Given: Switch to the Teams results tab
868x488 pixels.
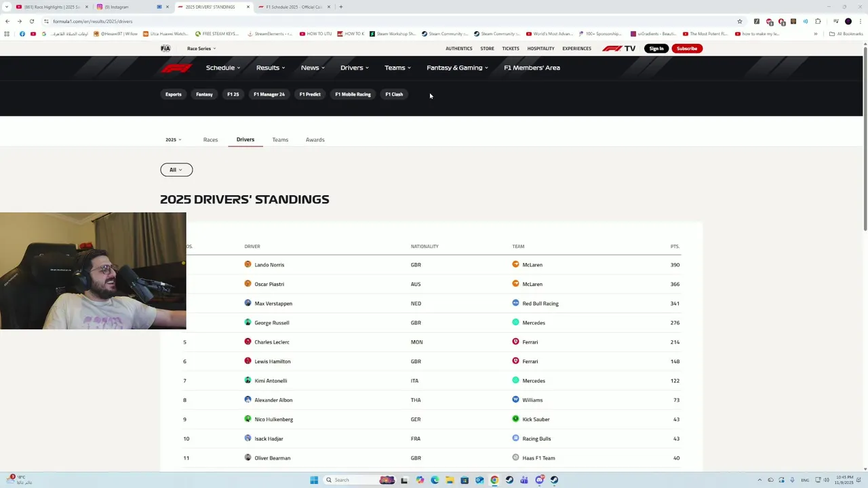Looking at the screenshot, I should coord(280,140).
